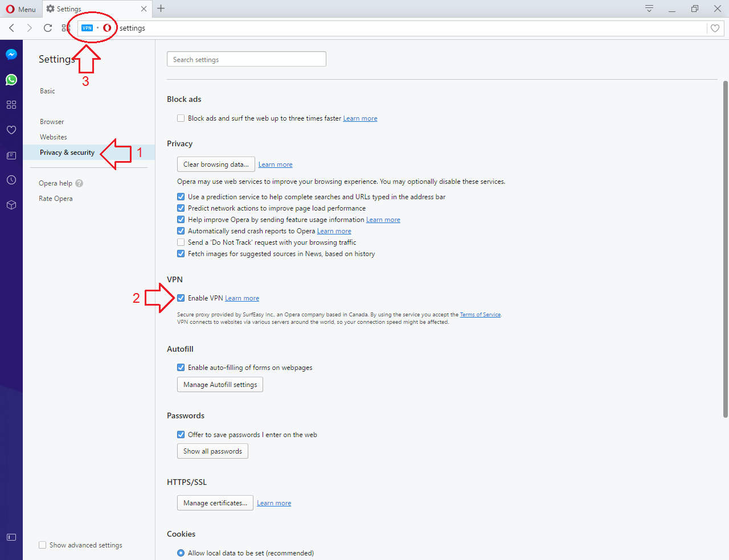Open Opera help link in sidebar

55,183
